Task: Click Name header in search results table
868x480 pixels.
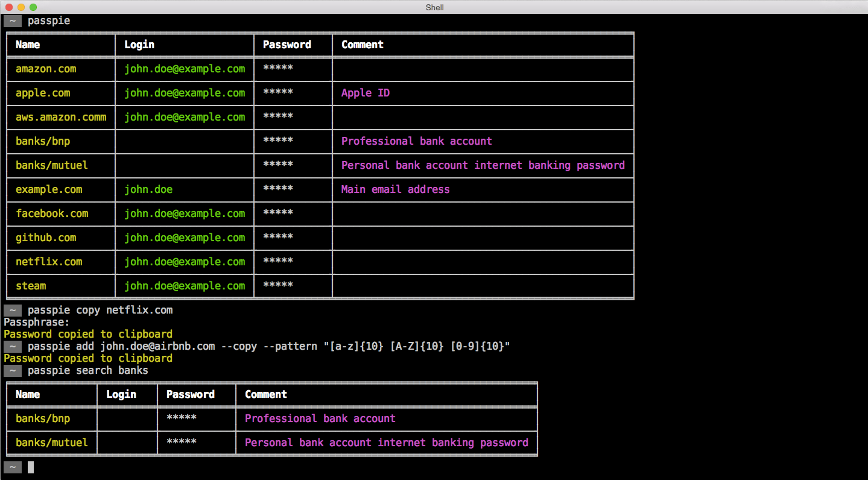Action: [x=28, y=394]
